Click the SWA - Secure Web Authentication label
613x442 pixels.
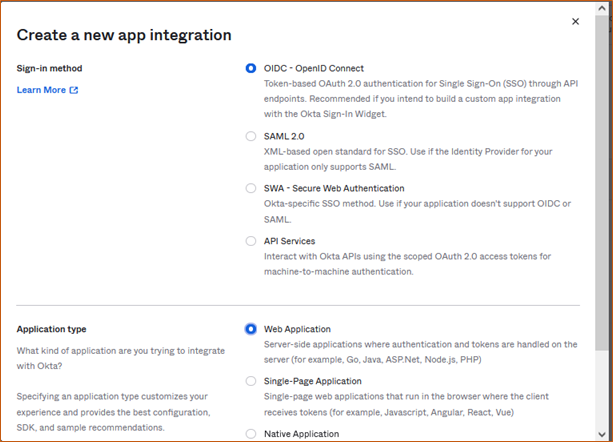click(x=334, y=188)
